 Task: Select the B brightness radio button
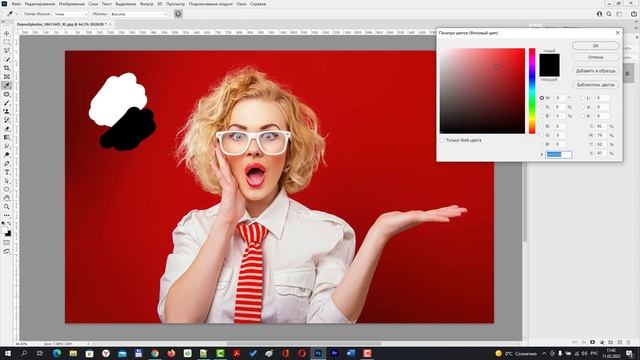click(x=542, y=116)
